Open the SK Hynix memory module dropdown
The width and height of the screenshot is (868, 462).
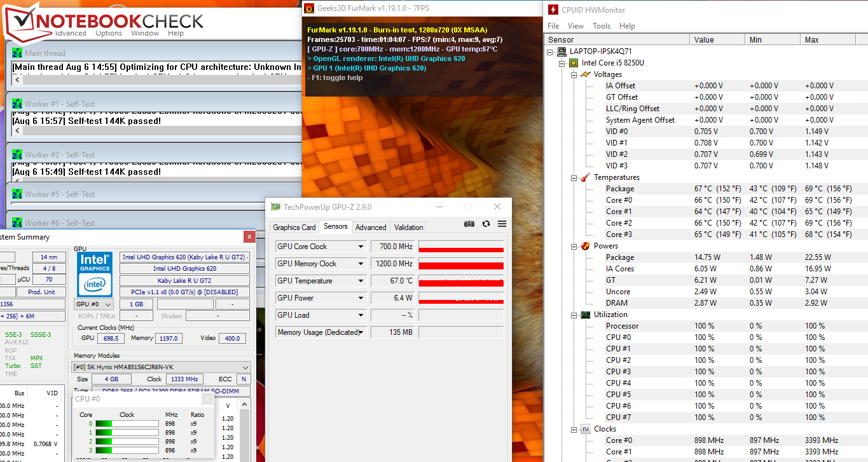click(245, 367)
